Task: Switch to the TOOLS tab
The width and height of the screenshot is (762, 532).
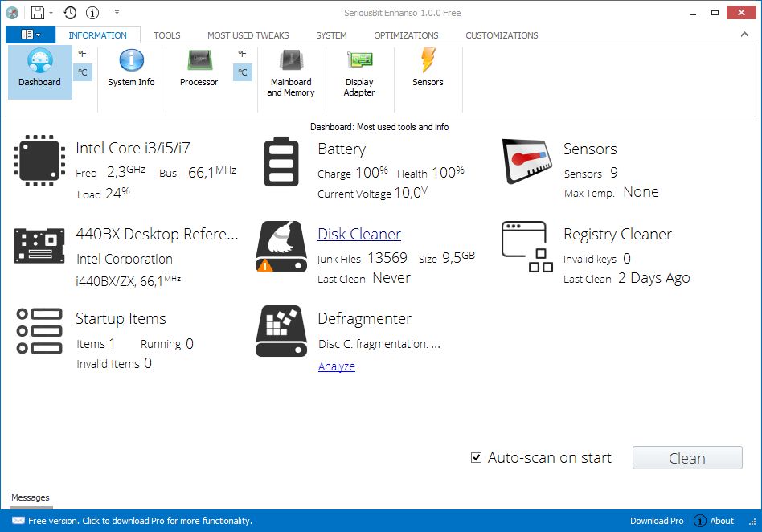Action: coord(167,35)
